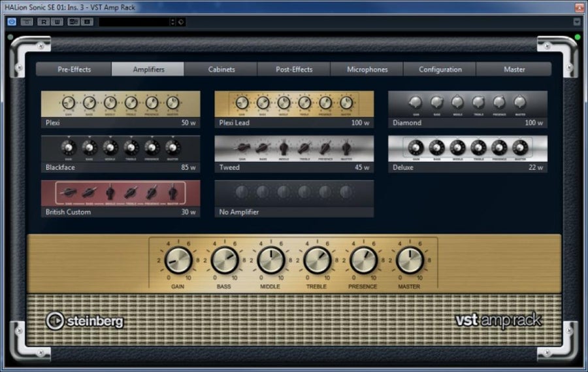Image resolution: width=588 pixels, height=372 pixels.
Task: Switch to the Microphones tab
Action: [x=367, y=69]
